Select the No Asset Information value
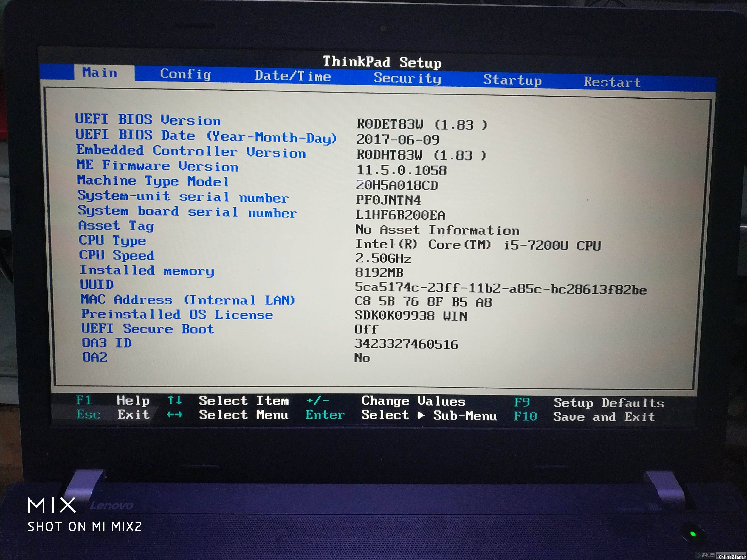Screen dimensions: 747x560 [x=437, y=230]
